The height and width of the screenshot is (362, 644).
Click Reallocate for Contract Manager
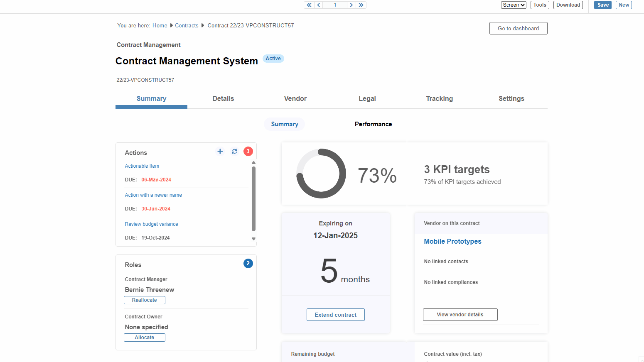[x=145, y=300]
